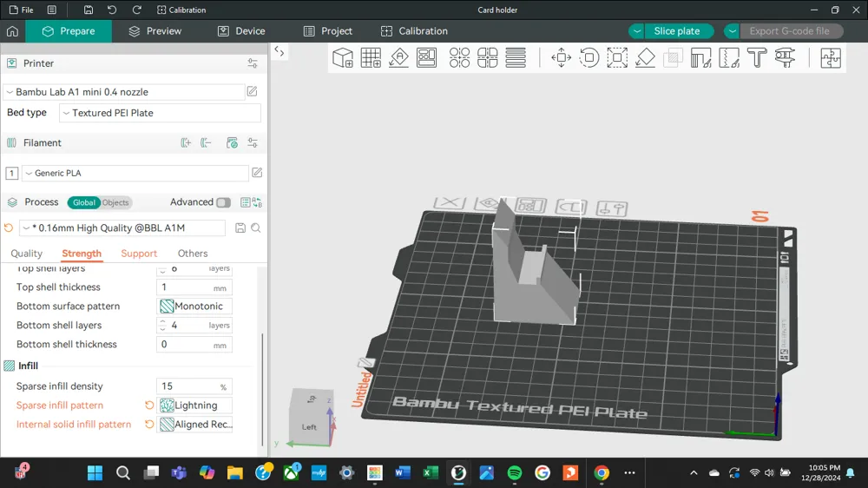Open the Assembly view puzzle icon
868x488 pixels.
click(831, 57)
